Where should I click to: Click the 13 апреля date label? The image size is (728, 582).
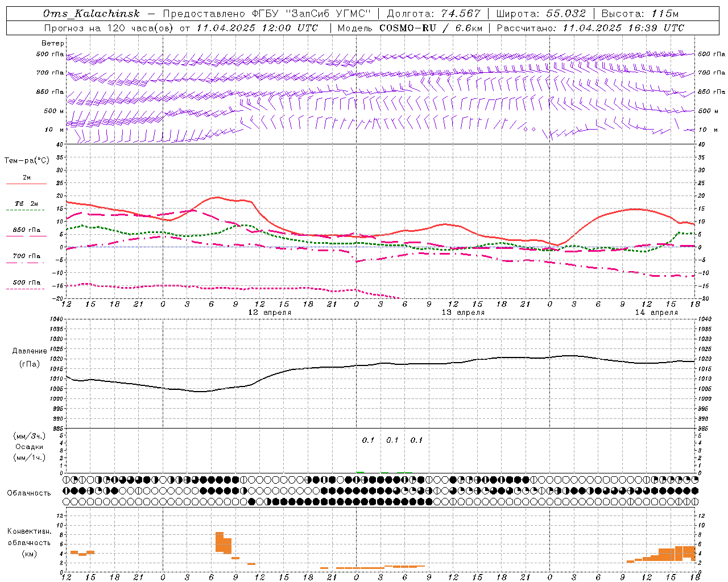pos(463,313)
